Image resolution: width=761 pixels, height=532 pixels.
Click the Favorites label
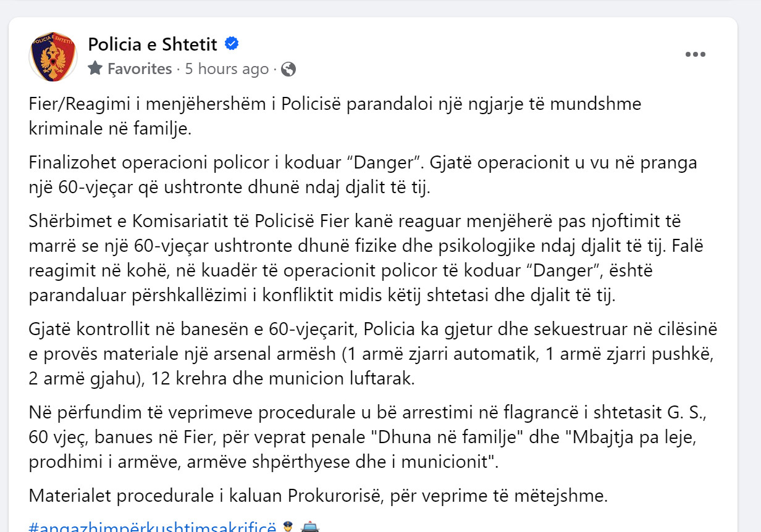coord(140,69)
